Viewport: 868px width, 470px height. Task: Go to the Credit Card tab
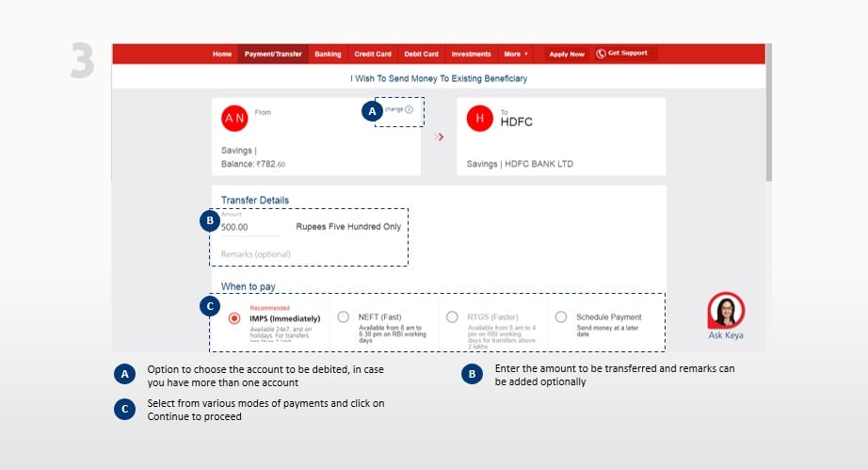coord(373,55)
